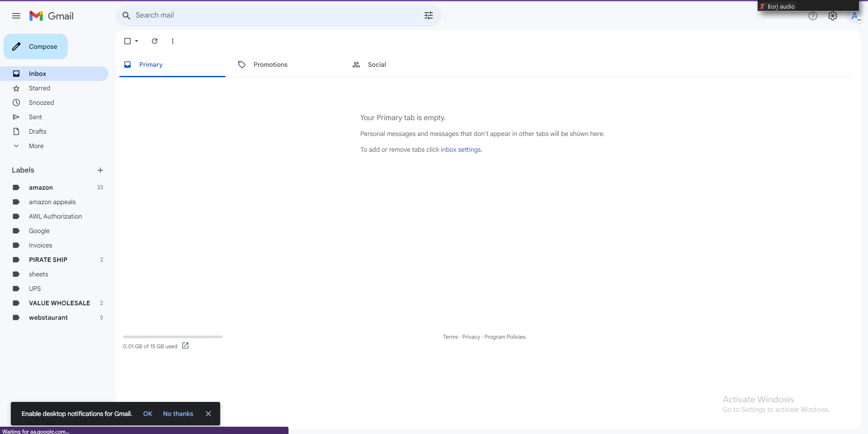Click the Snoozed clock icon

tap(16, 103)
